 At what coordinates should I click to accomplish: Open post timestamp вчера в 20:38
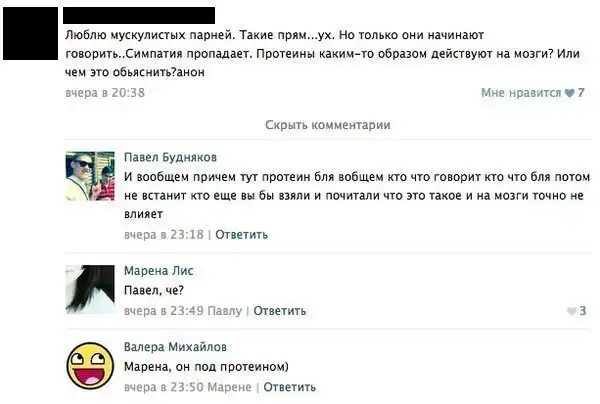coord(104,93)
